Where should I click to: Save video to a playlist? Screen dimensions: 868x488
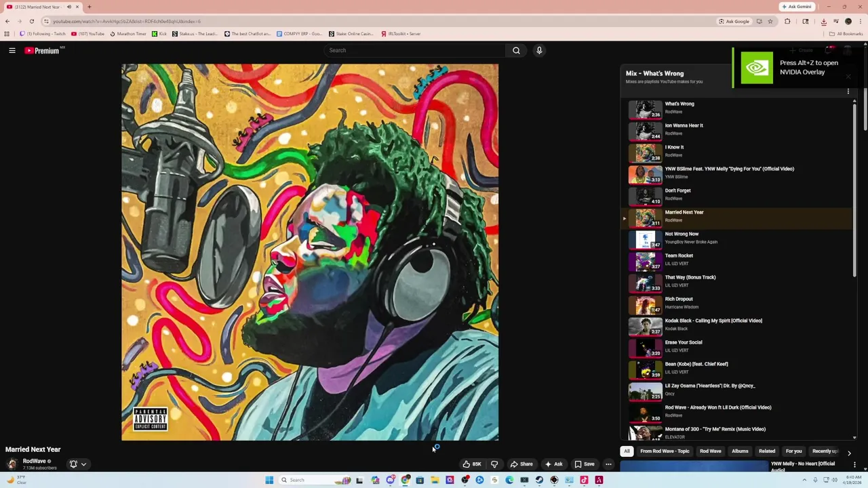tap(585, 464)
